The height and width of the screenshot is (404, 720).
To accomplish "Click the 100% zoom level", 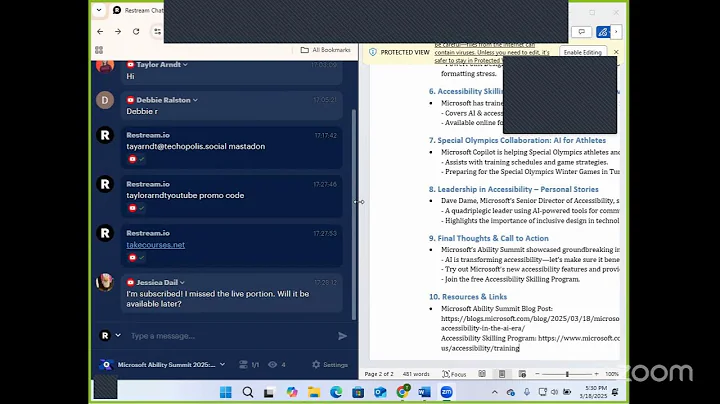I will coord(612,374).
